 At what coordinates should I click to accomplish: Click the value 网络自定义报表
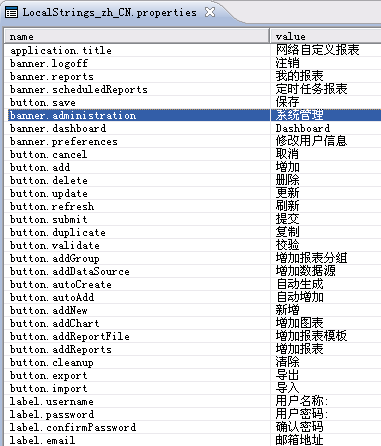coord(317,50)
